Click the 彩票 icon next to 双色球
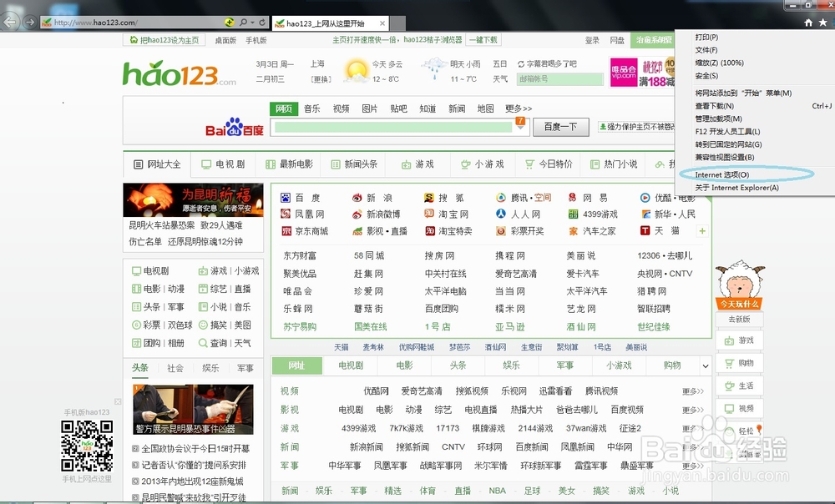Viewport: 835px width, 504px height. coord(137,325)
